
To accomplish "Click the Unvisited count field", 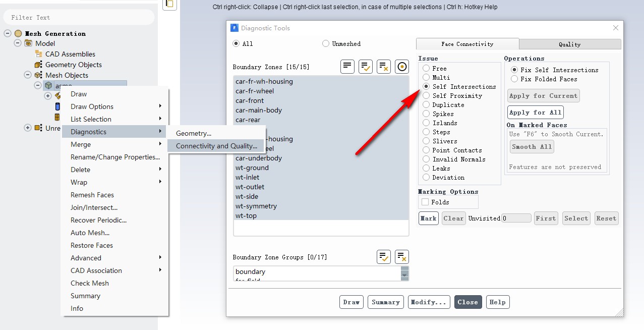I will (x=516, y=218).
